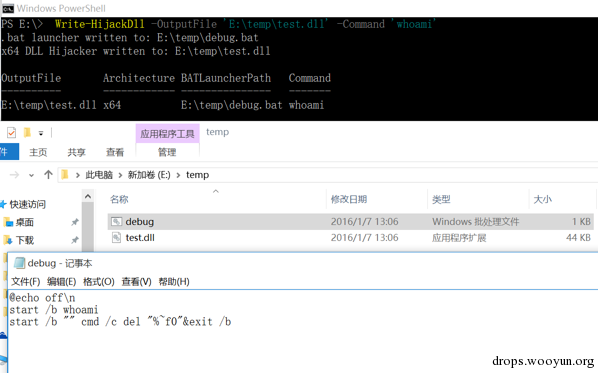Expand the chevron after 此电脑 in breadcrumb

pos(120,175)
